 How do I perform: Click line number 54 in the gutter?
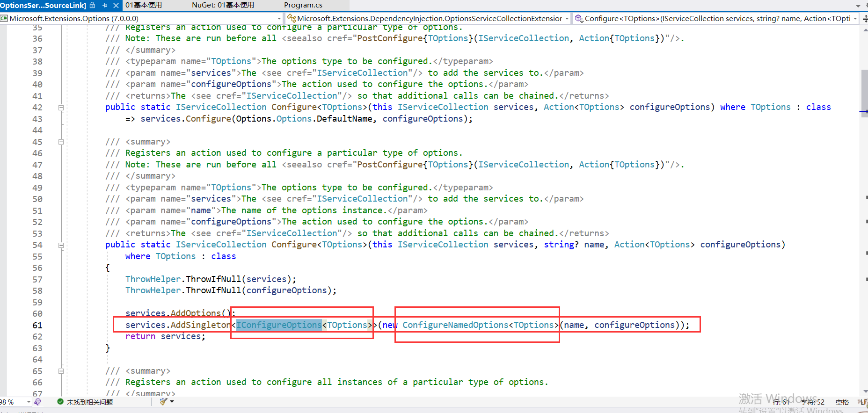pos(37,245)
